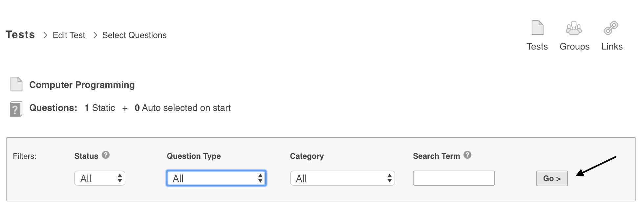Open the Category filter dropdown
644x206 pixels.
point(342,178)
